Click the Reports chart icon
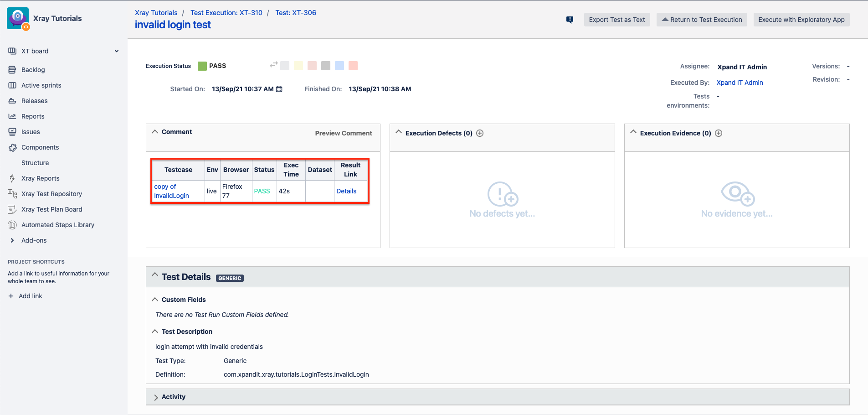This screenshot has height=415, width=868. [12, 116]
